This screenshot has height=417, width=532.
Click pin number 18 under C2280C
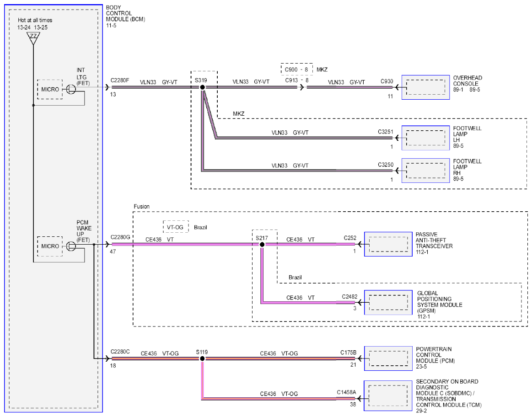[113, 365]
